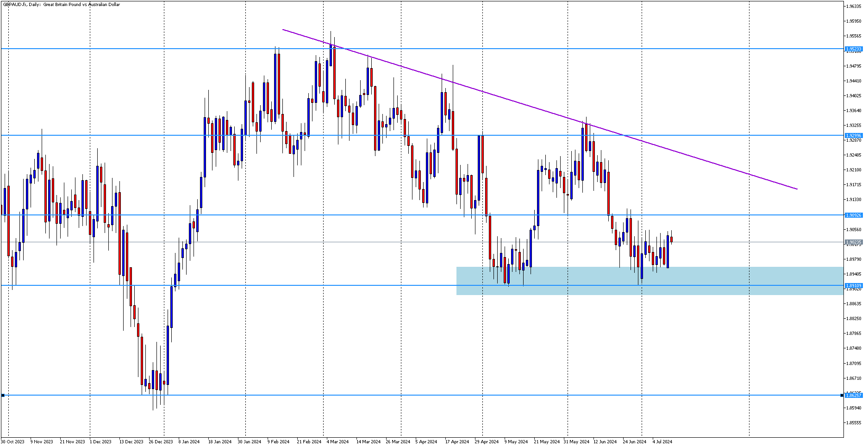Click the 1.92485 price axis label
This screenshot has height=447, width=868.
[x=854, y=155]
